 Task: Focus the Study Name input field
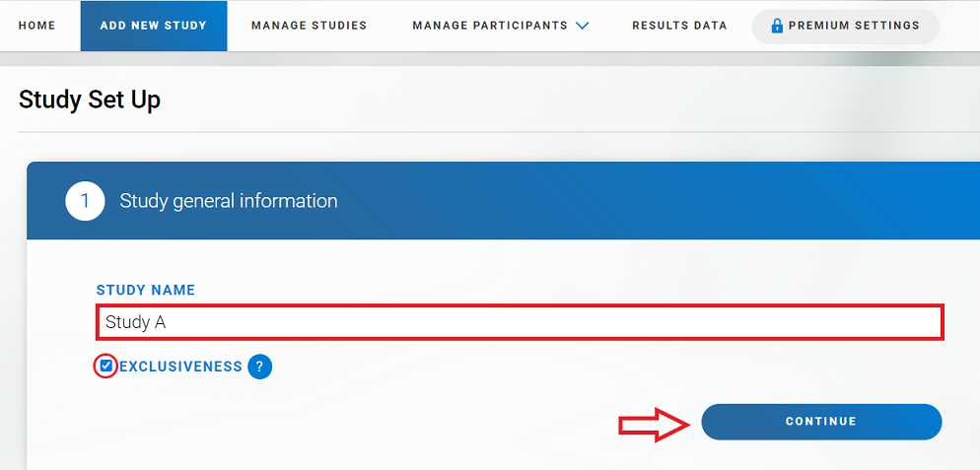point(519,322)
